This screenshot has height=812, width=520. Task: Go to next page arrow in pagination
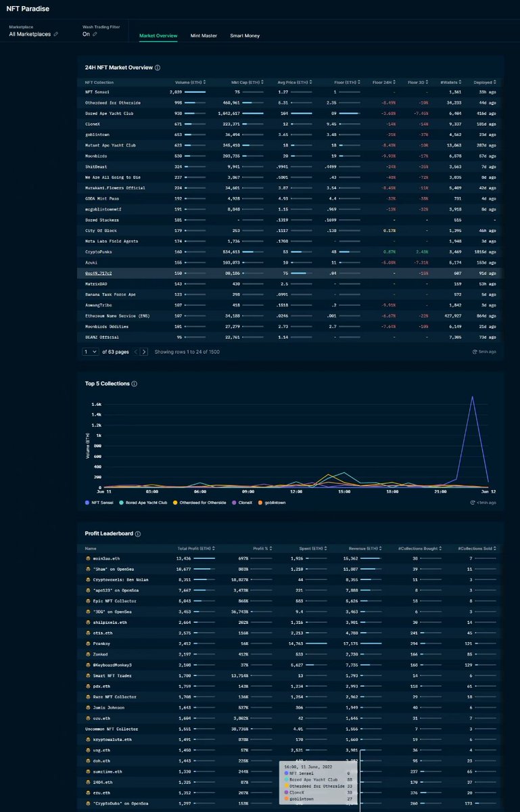pos(144,352)
